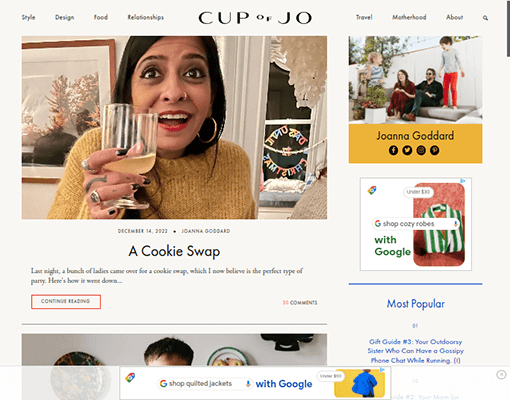Click the Joanna Goddard family photo

click(x=415, y=80)
